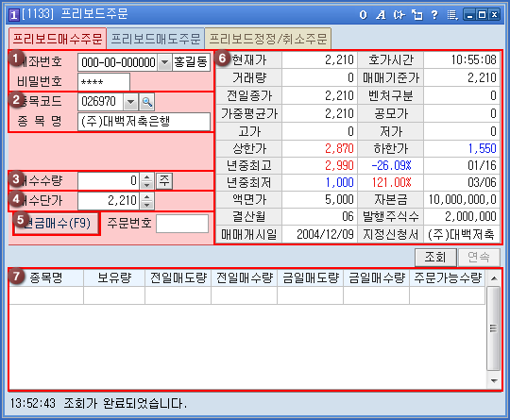Click the icon right of the 'A' icon
The height and width of the screenshot is (420, 510).
[399, 14]
